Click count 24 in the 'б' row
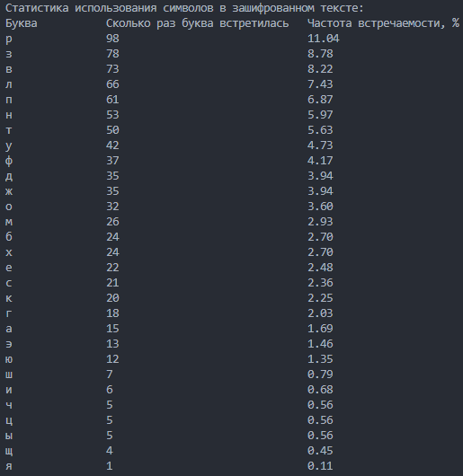The image size is (463, 476). [112, 237]
